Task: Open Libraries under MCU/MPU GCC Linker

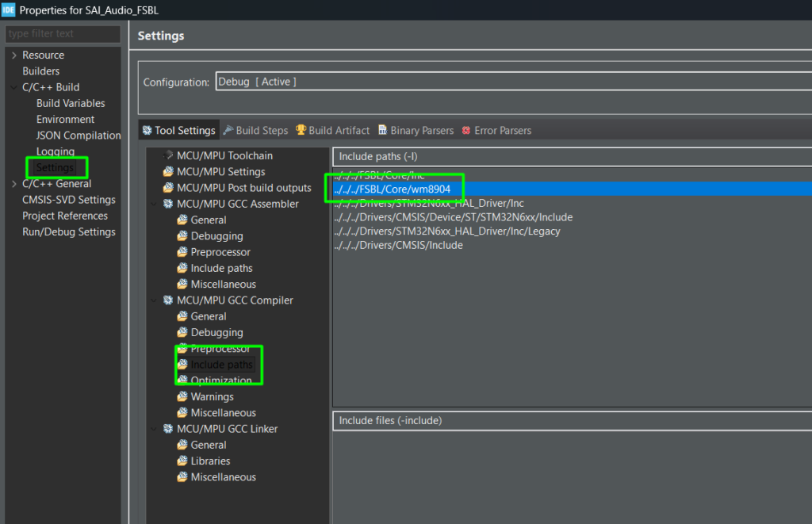Action: (x=210, y=461)
